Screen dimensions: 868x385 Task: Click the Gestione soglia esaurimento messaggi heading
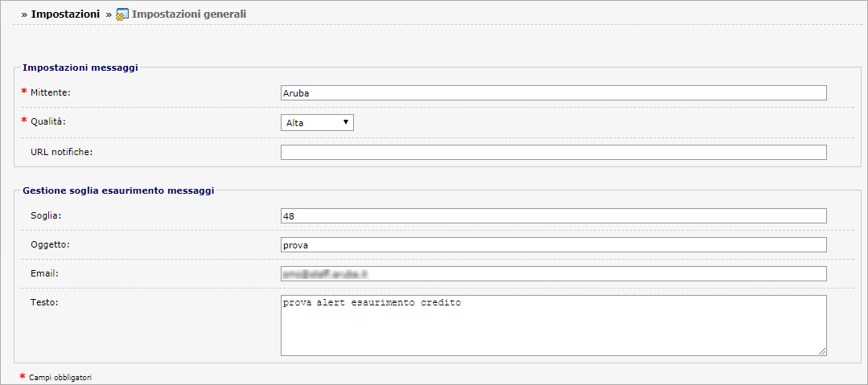(x=118, y=190)
